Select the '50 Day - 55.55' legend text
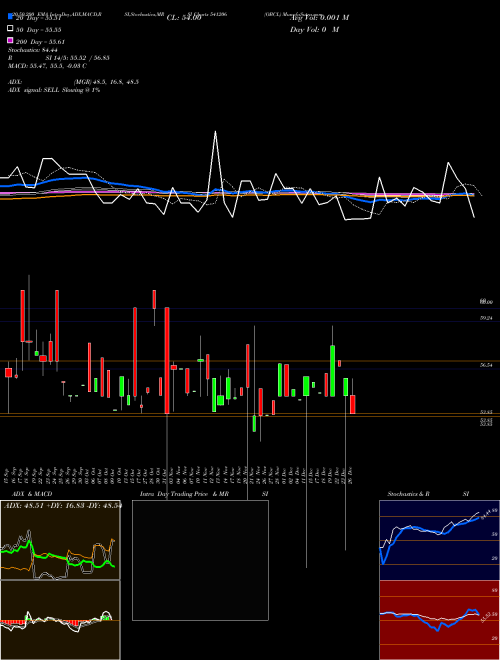This screenshot has width=500, height=660. [x=39, y=30]
